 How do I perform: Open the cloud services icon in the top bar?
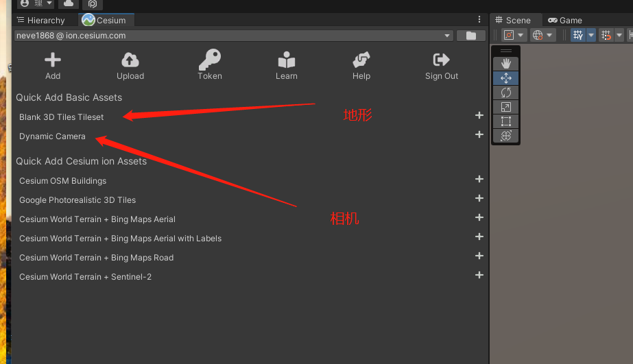69,3
